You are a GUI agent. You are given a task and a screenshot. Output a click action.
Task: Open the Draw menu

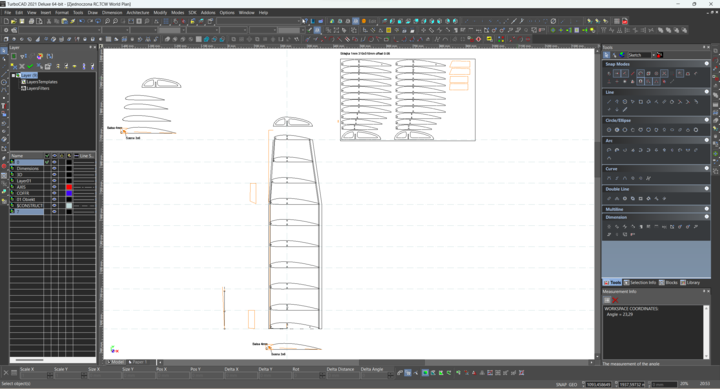(x=92, y=12)
